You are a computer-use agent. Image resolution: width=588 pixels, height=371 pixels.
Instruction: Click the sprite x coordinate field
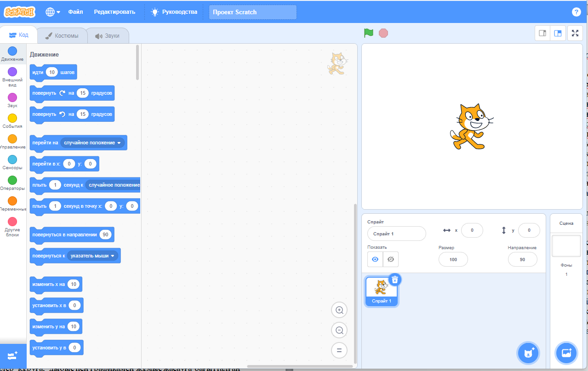(471, 230)
